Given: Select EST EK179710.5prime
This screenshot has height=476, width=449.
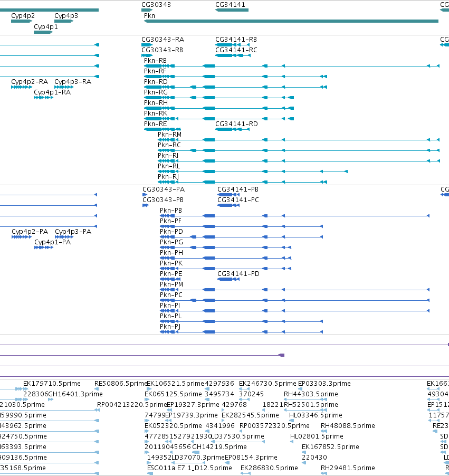Looking at the screenshot, I should click(x=52, y=384).
